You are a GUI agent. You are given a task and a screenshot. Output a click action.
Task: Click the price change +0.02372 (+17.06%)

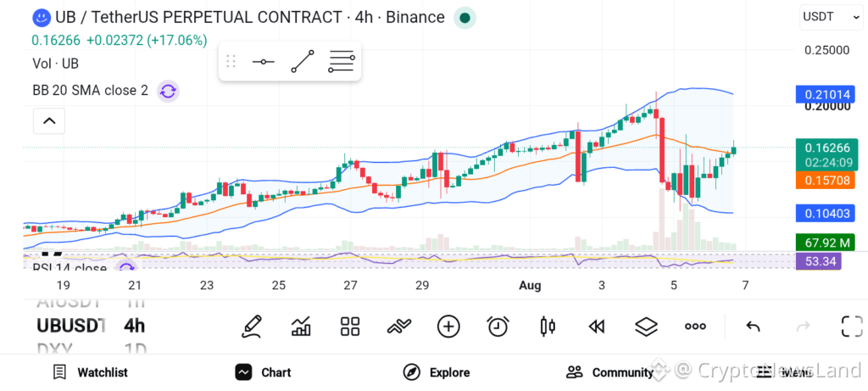(147, 41)
